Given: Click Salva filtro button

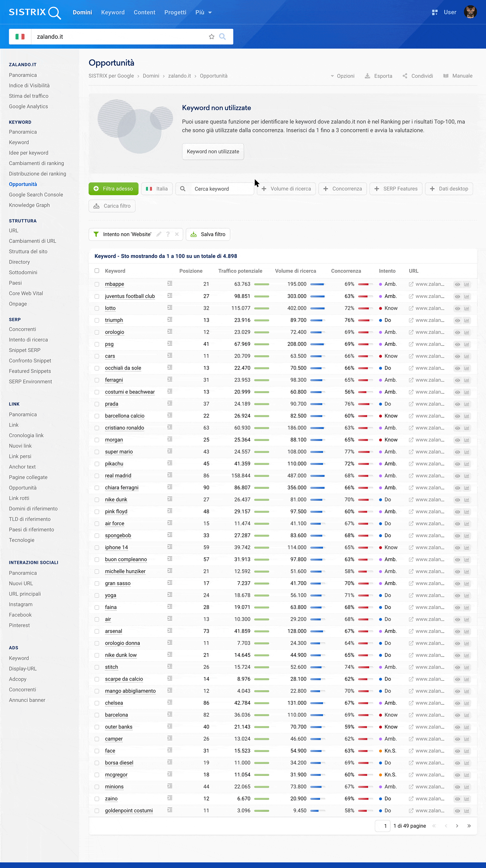Looking at the screenshot, I should click(x=208, y=234).
